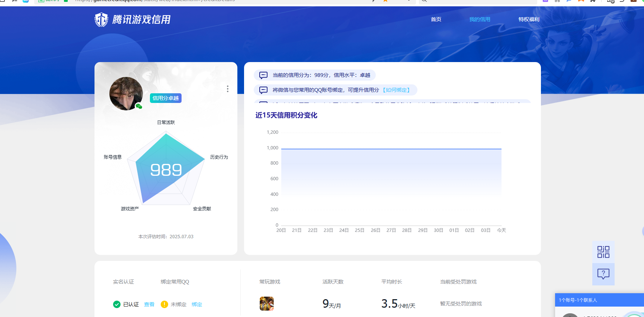Click the green 已认证 check icon
Image resolution: width=644 pixels, height=317 pixels.
tap(117, 304)
